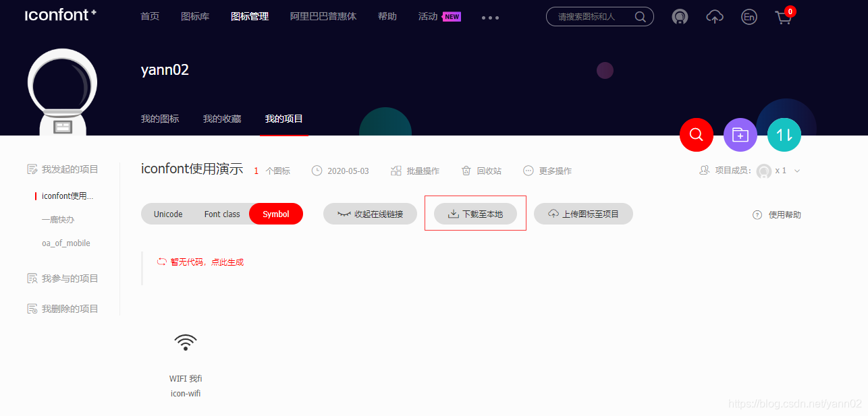Click 上传图标至项目 upload button
This screenshot has height=416, width=868.
pyautogui.click(x=583, y=214)
